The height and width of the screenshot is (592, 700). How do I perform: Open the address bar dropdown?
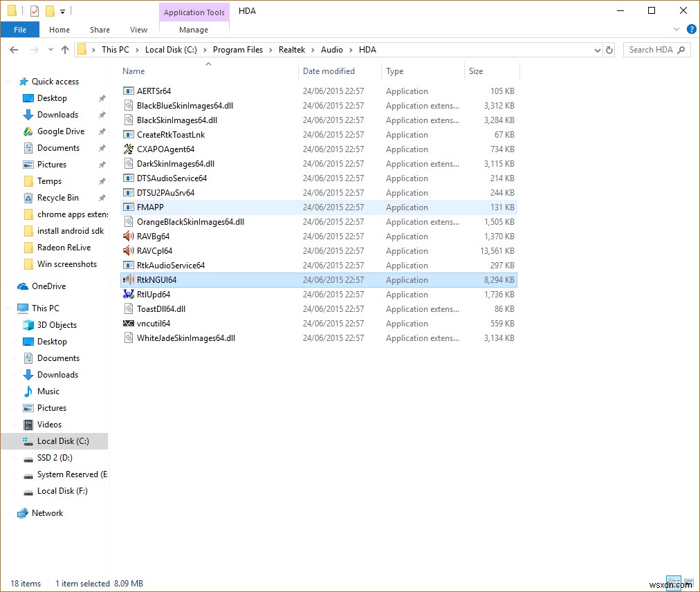pyautogui.click(x=597, y=49)
